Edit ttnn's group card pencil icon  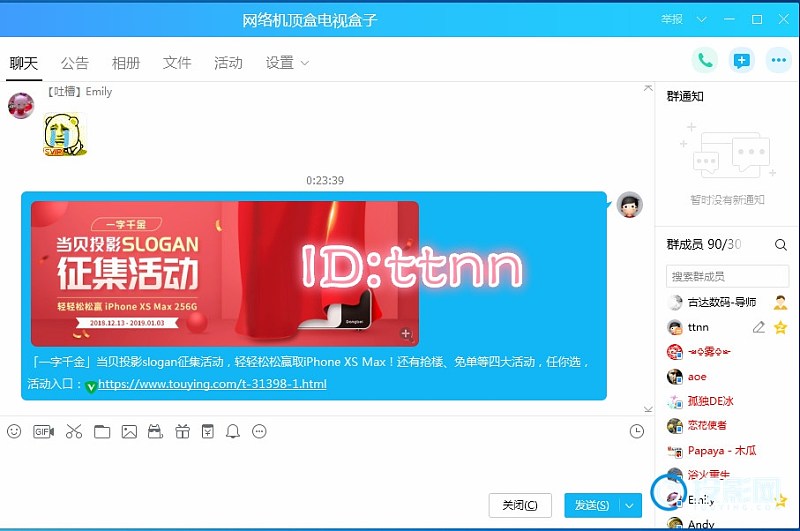click(x=759, y=327)
